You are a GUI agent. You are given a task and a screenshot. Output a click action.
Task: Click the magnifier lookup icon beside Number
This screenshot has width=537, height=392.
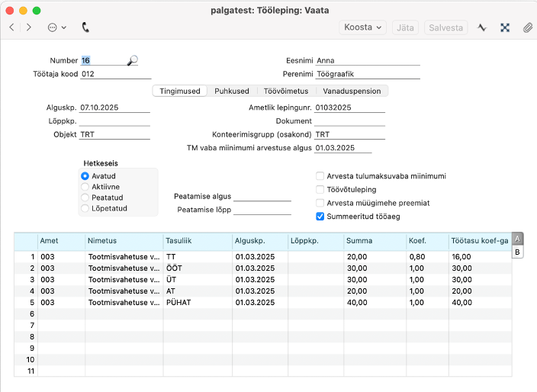coord(133,60)
